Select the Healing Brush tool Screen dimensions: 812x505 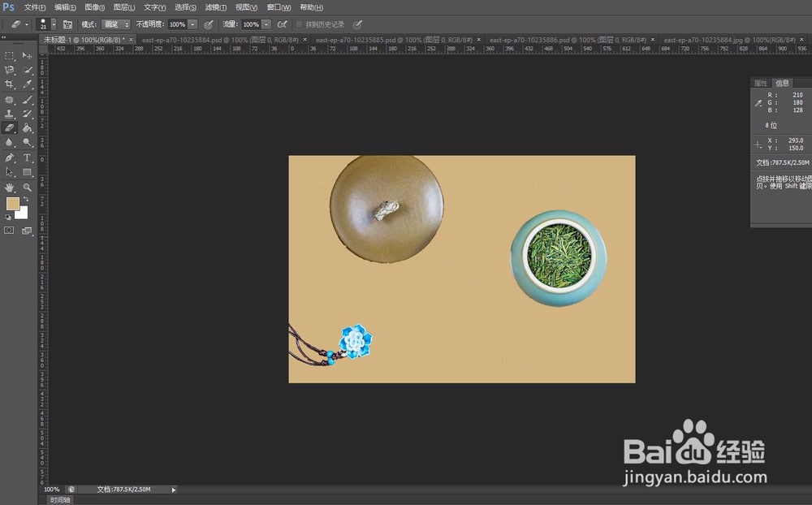(x=9, y=99)
